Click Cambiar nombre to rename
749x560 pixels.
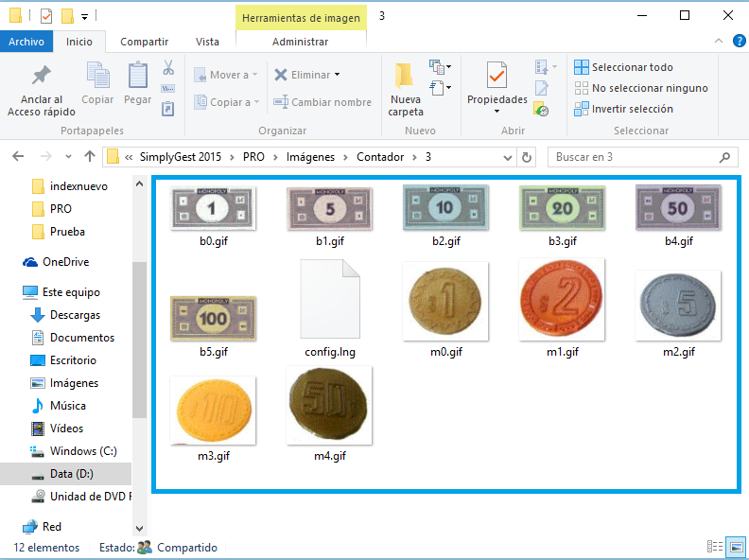click(322, 102)
